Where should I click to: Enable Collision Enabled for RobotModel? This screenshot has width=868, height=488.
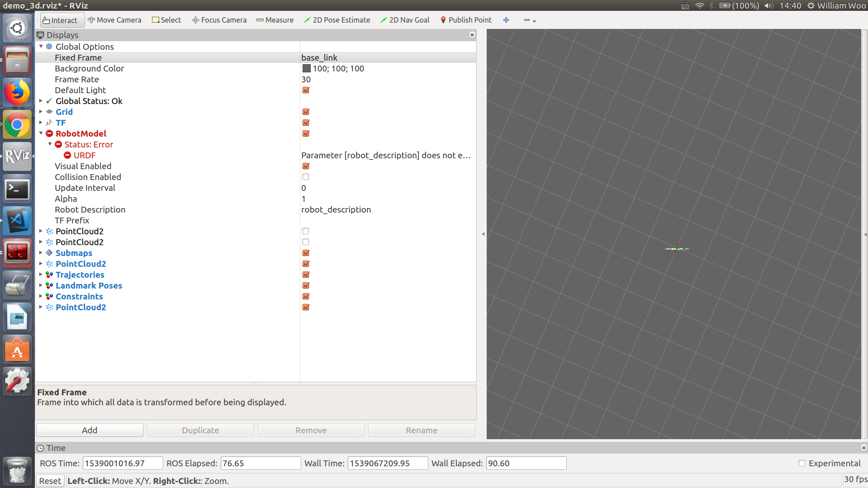coord(306,177)
